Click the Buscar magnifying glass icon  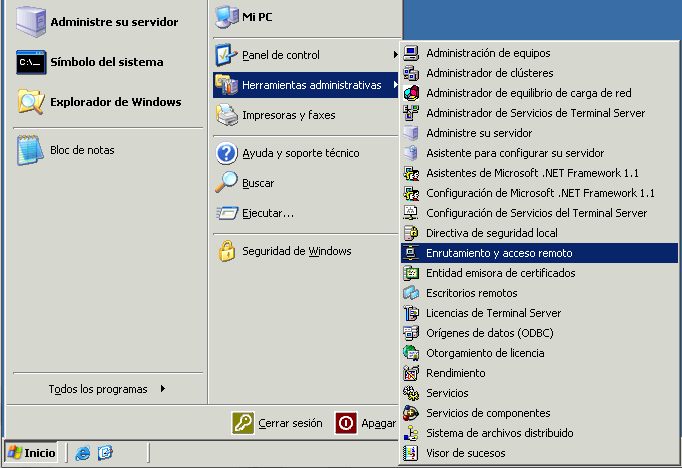227,183
